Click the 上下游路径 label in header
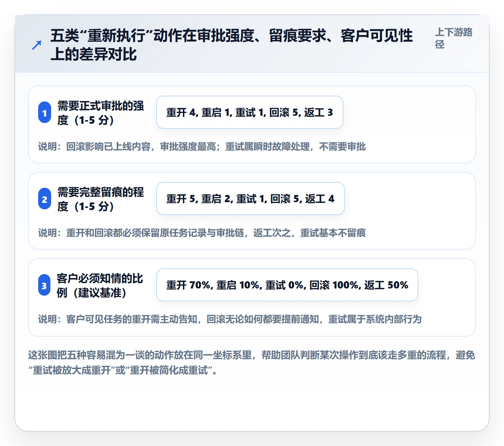504x446 pixels. coord(454,38)
